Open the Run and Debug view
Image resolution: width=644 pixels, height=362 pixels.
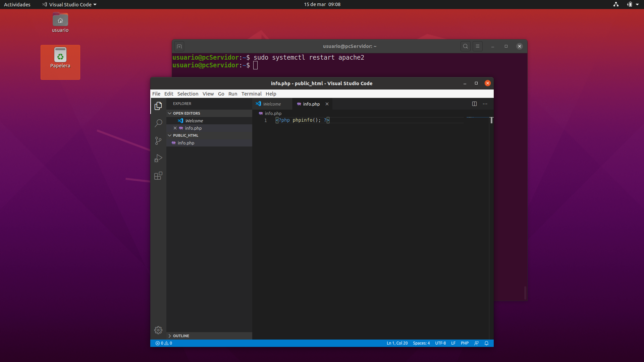pyautogui.click(x=158, y=158)
